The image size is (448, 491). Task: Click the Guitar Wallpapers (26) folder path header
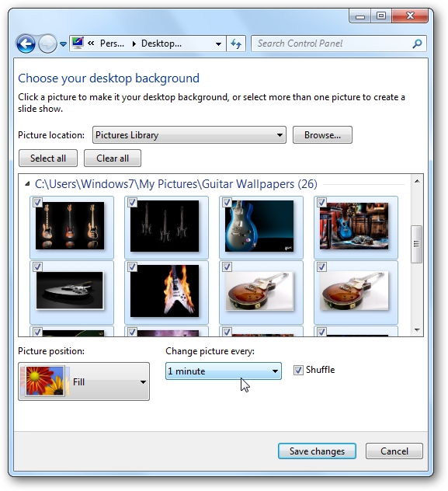point(176,184)
